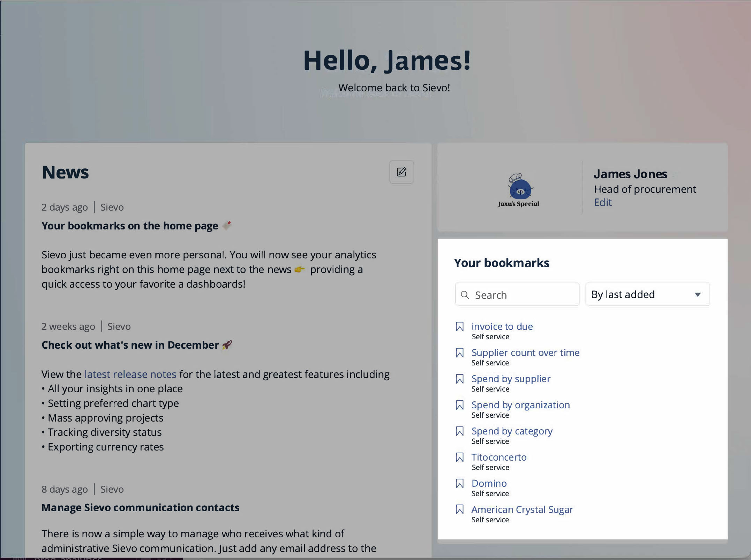Click bookmark icon beside Spend by category
Image resolution: width=751 pixels, height=560 pixels.
click(x=460, y=431)
